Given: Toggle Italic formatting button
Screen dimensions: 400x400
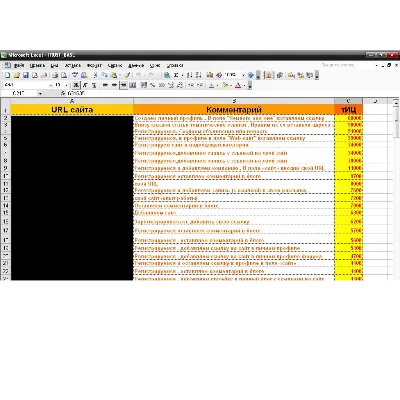Looking at the screenshot, I should (x=85, y=85).
